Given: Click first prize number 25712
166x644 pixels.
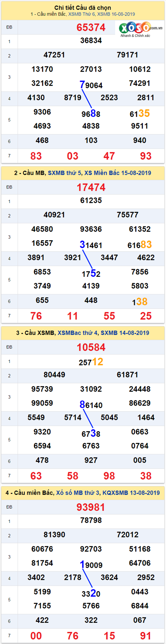Looking at the screenshot, I should click(91, 362).
